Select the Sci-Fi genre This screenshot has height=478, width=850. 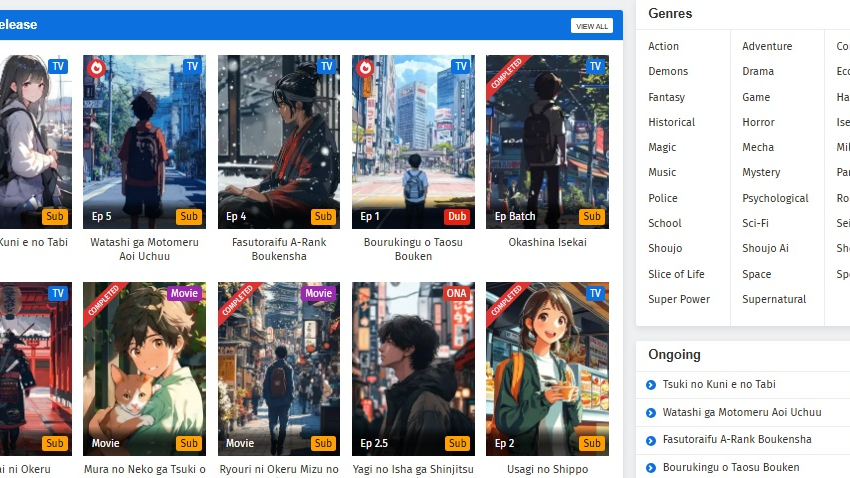(x=755, y=223)
